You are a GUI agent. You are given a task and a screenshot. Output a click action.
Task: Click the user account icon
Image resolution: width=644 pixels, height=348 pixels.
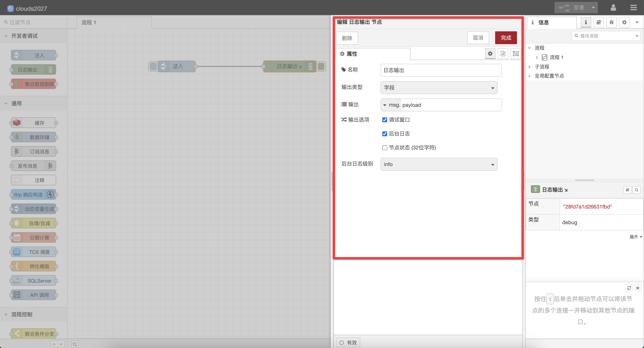(x=613, y=8)
